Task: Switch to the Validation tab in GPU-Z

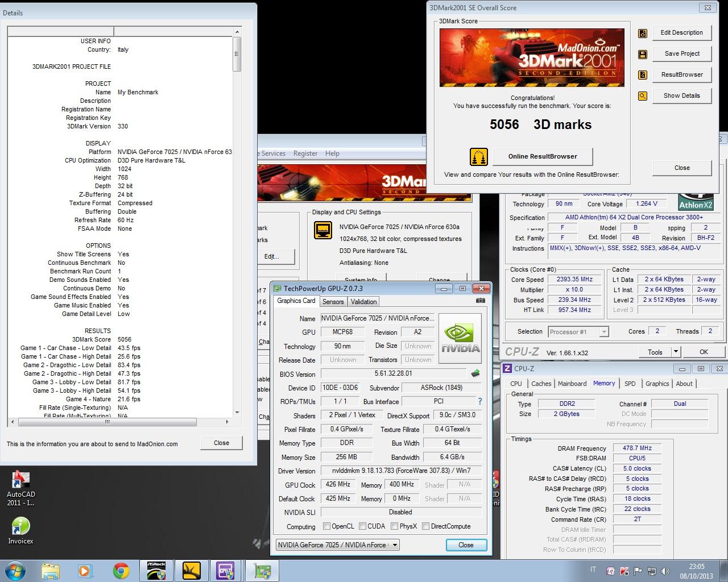Action: click(363, 302)
